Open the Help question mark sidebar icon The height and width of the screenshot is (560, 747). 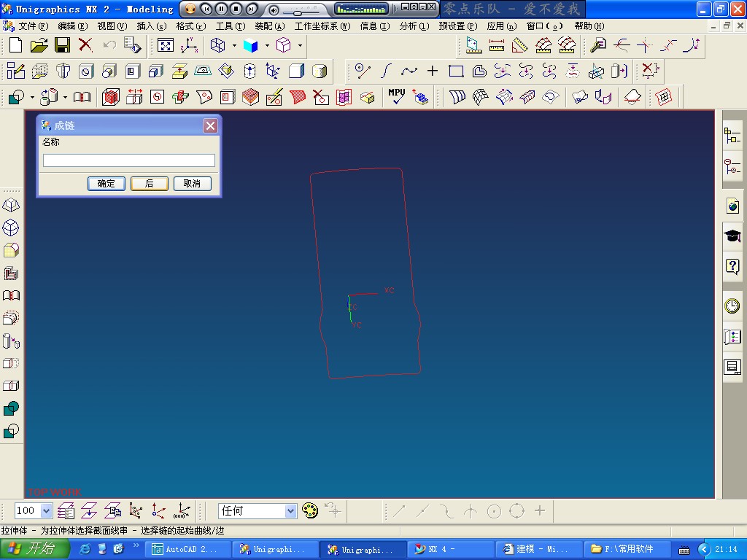click(732, 266)
